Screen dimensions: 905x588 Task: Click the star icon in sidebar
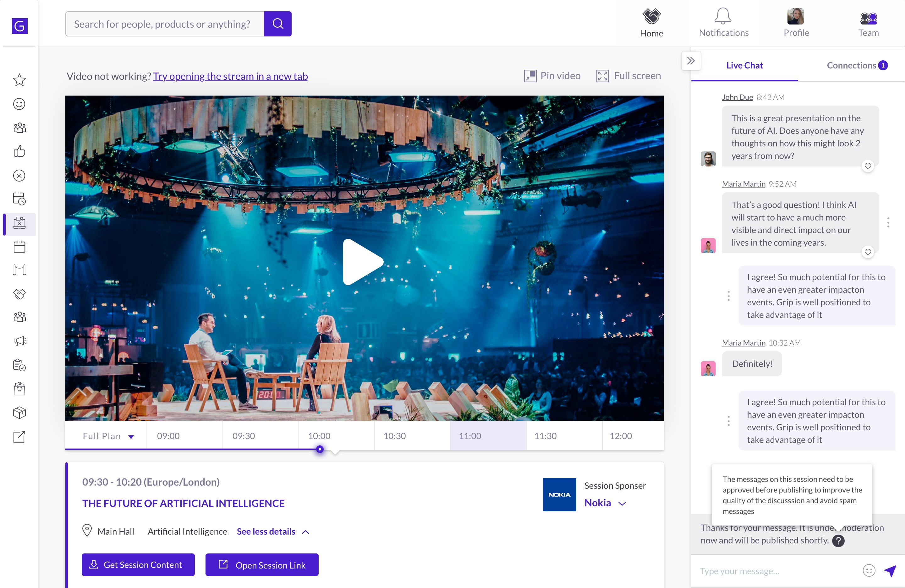[x=19, y=80]
